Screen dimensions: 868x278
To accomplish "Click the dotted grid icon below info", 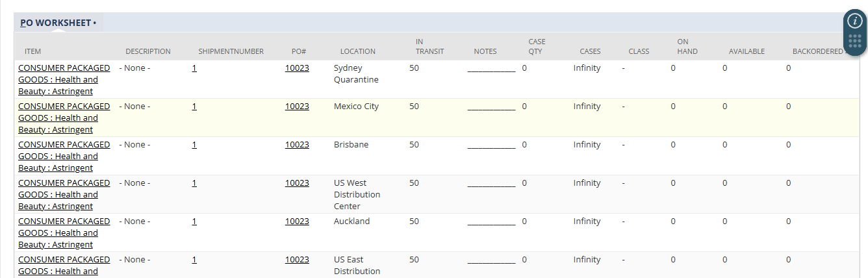I will tap(855, 41).
